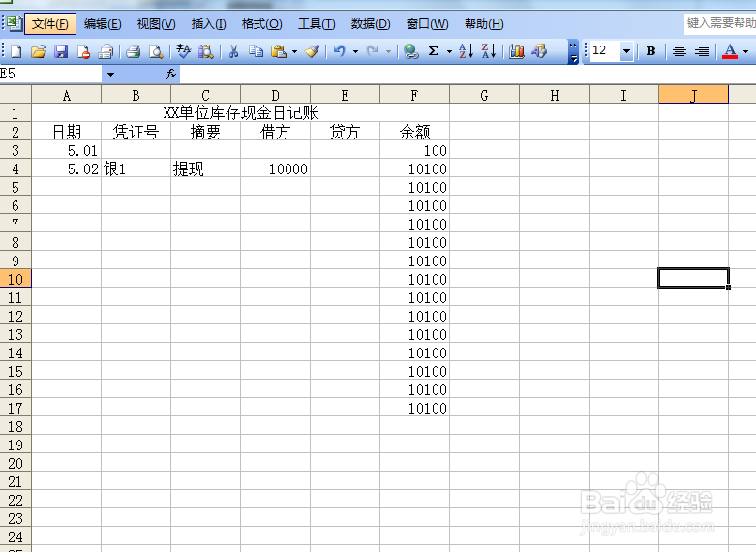Print the sheet with the printer icon
The image size is (756, 552).
coord(133,51)
